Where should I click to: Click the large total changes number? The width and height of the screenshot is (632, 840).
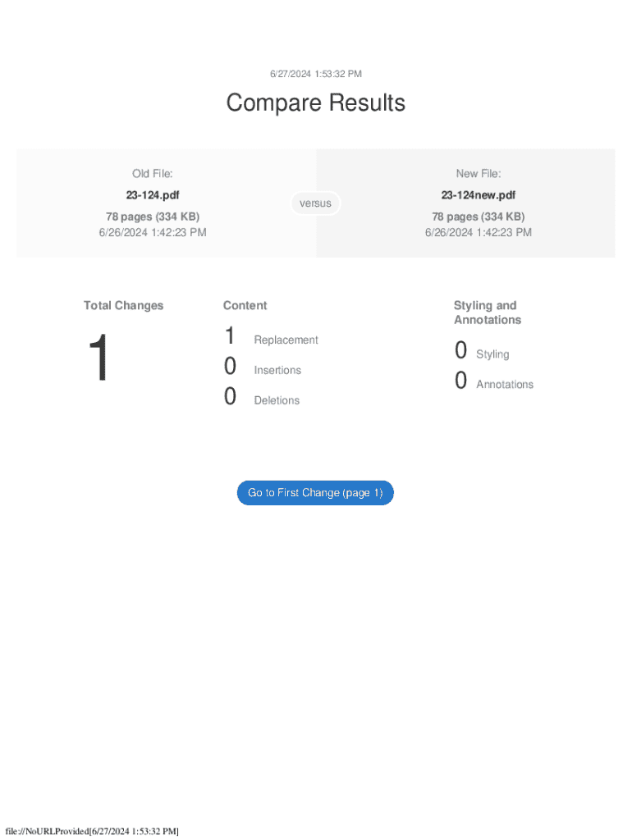click(x=98, y=358)
